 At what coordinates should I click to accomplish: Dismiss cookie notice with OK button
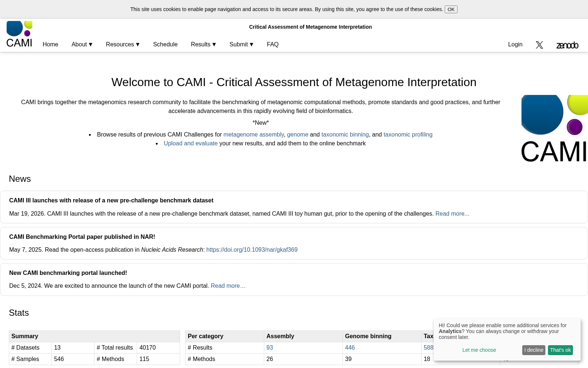pos(451,10)
